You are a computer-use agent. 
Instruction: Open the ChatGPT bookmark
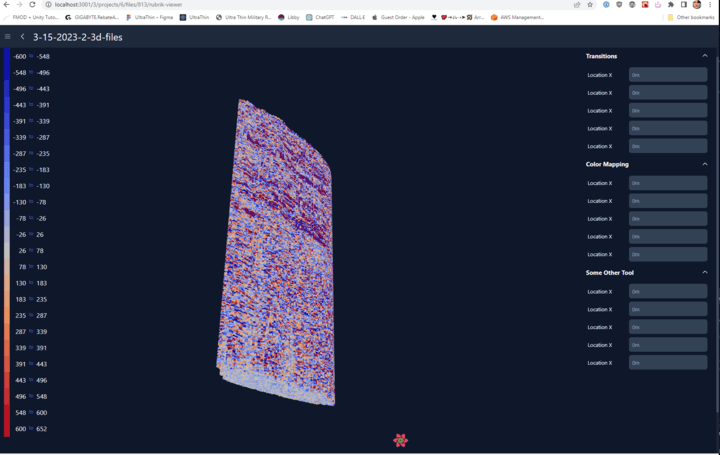point(320,17)
